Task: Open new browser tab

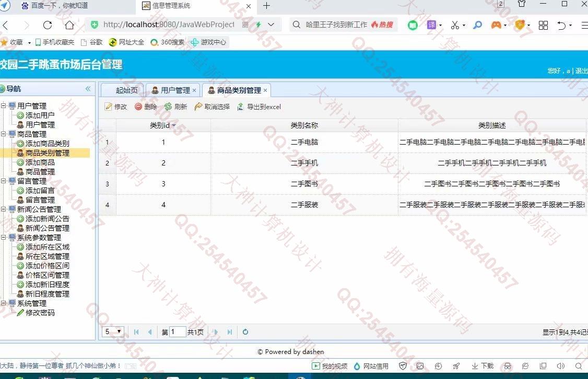Action: (x=267, y=6)
